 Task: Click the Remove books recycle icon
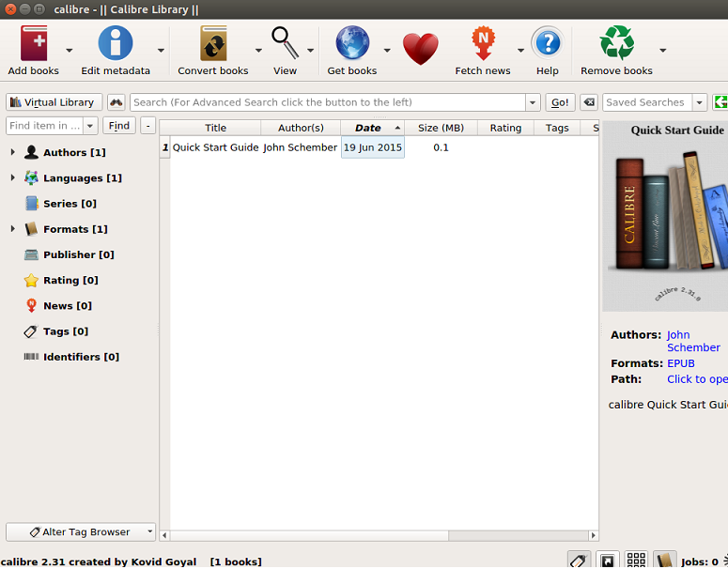click(x=617, y=43)
